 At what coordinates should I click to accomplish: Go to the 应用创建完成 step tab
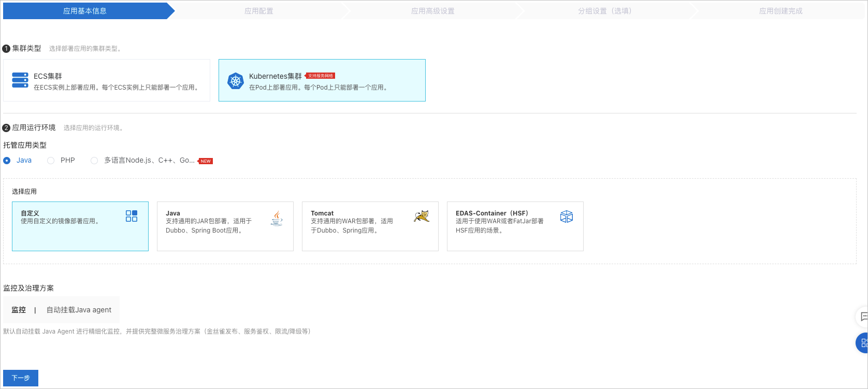781,11
